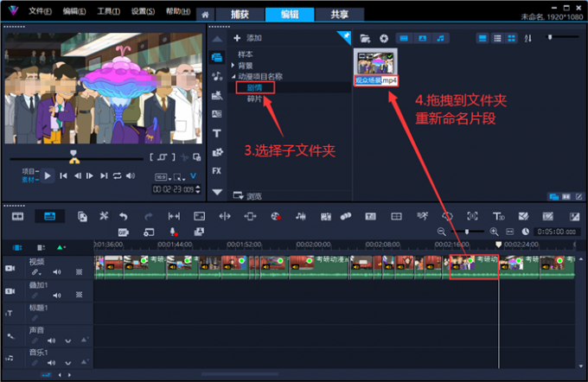Click the import media files folder icon
The height and width of the screenshot is (382, 588).
point(365,38)
